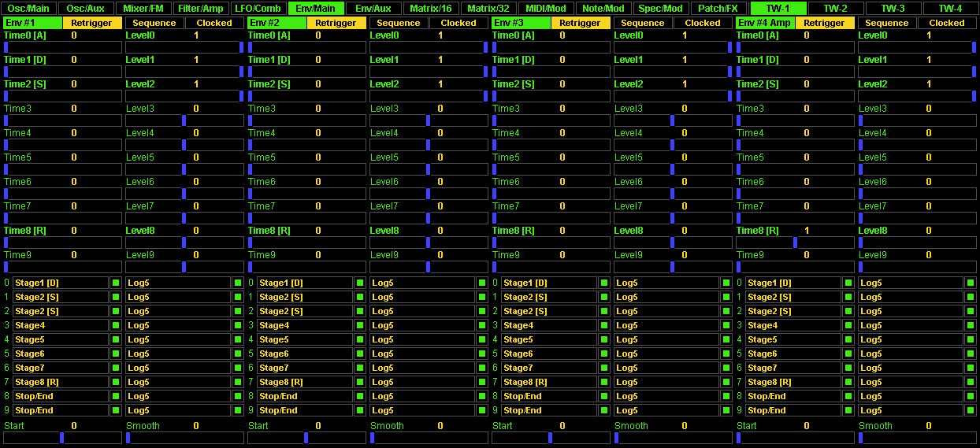980x448 pixels.
Task: Open the Spec/Mod tab
Action: pyautogui.click(x=661, y=8)
